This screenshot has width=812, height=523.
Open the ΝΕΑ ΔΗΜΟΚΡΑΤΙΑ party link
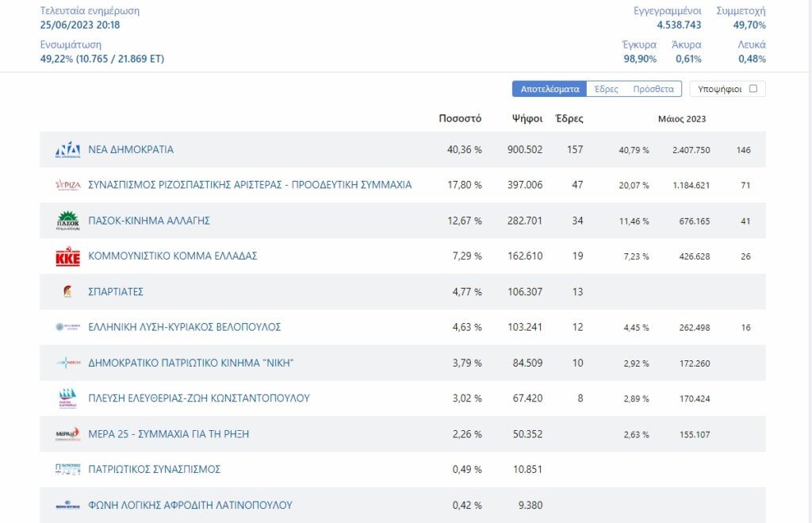(131, 150)
